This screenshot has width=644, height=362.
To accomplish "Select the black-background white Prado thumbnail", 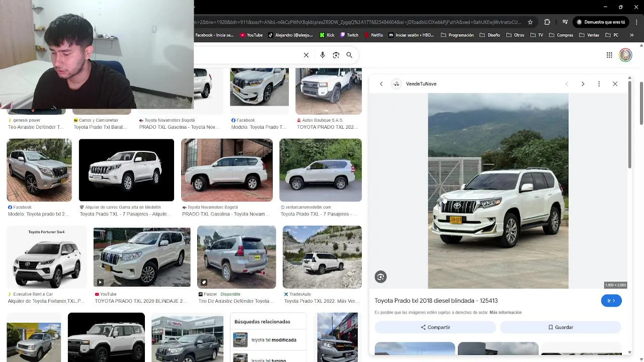I will click(126, 170).
